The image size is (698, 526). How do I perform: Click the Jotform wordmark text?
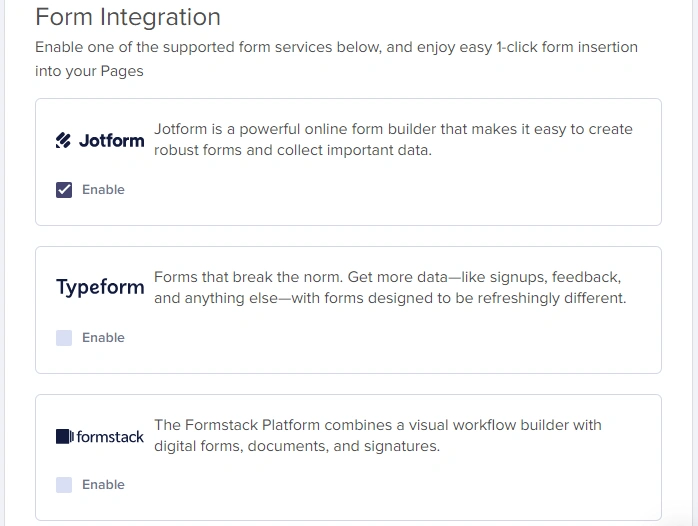111,141
